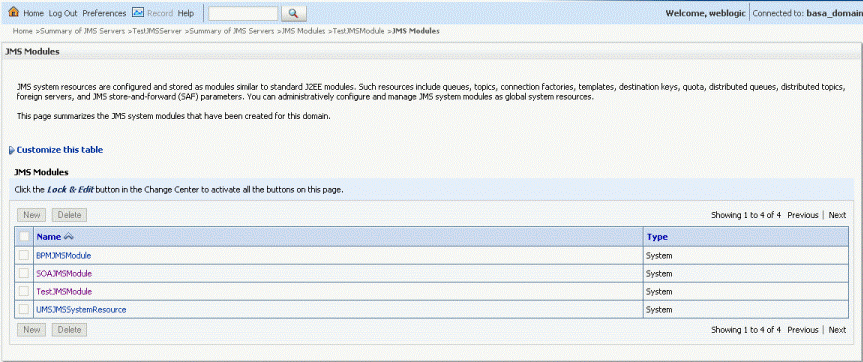Viewport: 863px width, 362px height.
Task: Select Record in the top toolbar
Action: (160, 13)
